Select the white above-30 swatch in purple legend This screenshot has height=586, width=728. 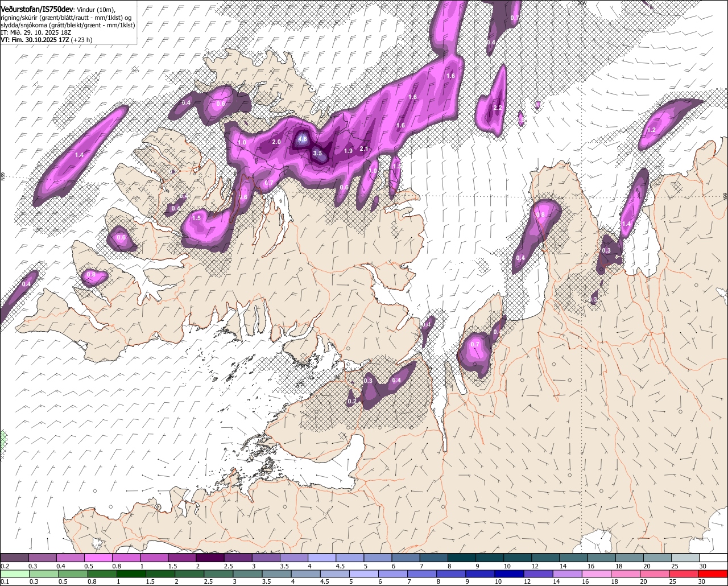[714, 558]
